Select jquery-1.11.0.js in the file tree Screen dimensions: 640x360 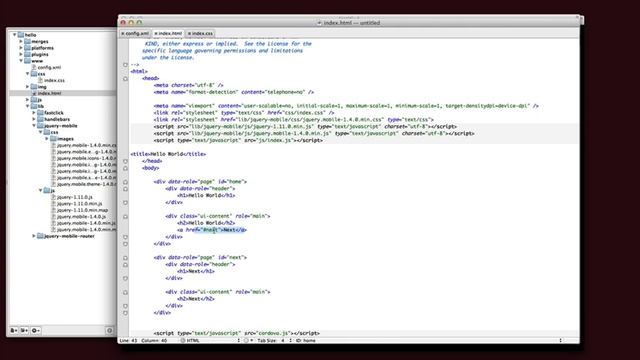(x=74, y=197)
